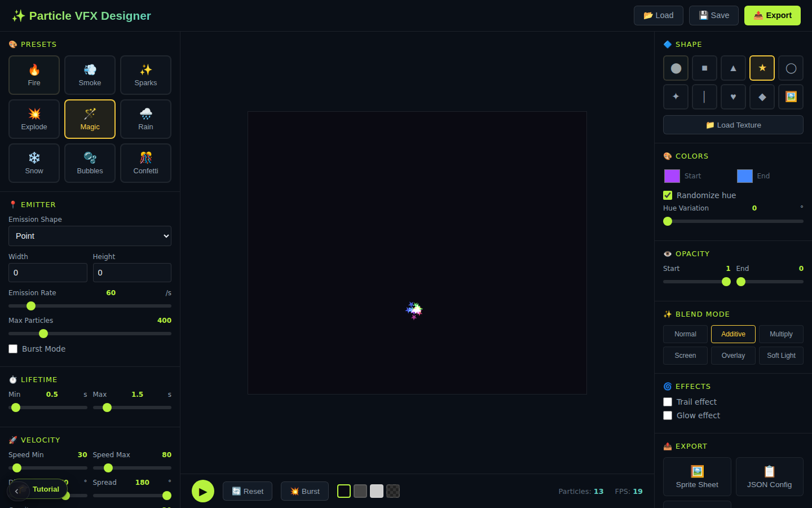This screenshot has width=812, height=508.
Task: Collapse the Tutorial panel arrow
Action: click(17, 491)
